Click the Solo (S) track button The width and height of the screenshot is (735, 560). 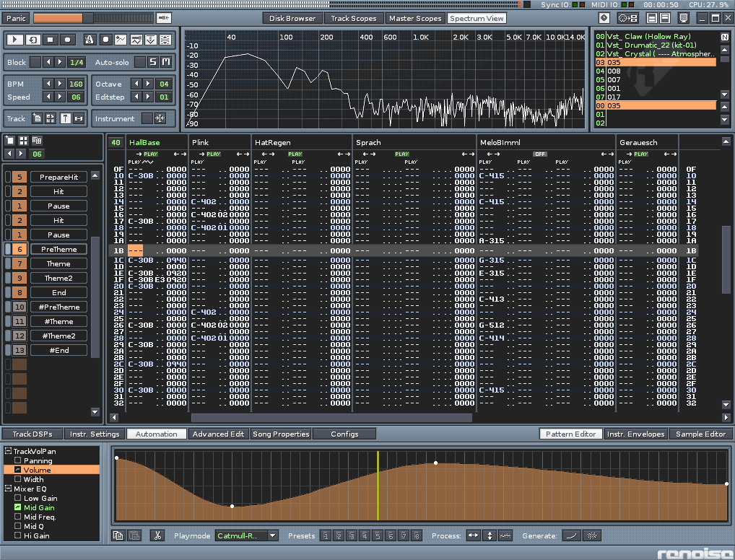click(x=153, y=62)
